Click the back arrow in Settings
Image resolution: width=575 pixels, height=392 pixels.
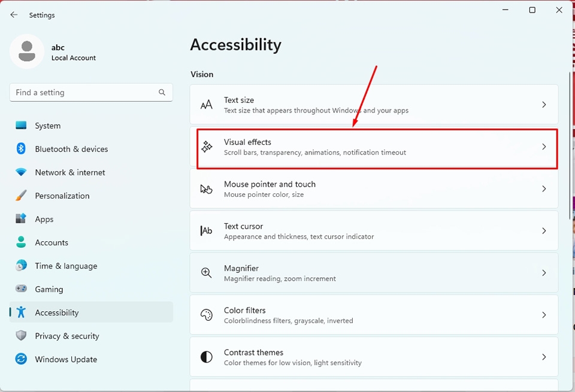[x=14, y=15]
